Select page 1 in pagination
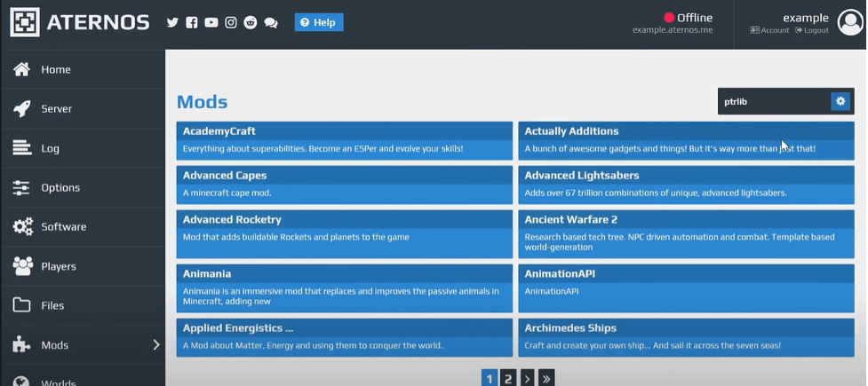This screenshot has width=868, height=386. (x=490, y=378)
